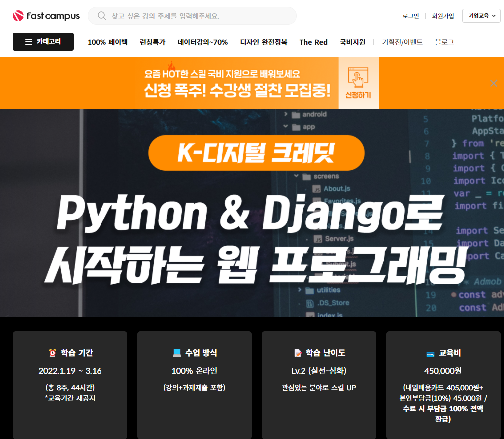Viewport: 504px width, 439px height.
Task: Select the 데이터강의~70% menu item
Action: (202, 42)
